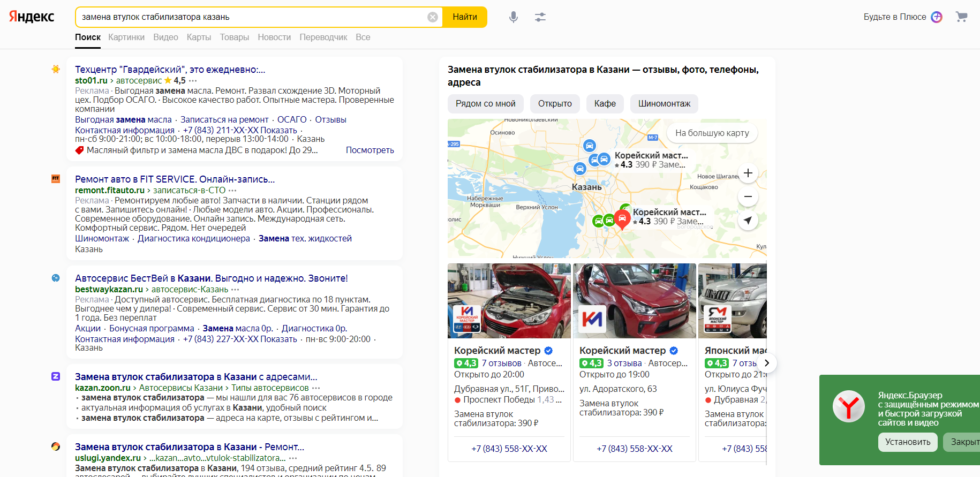Open the red Kia sedan photo
This screenshot has height=477, width=980.
[635, 301]
